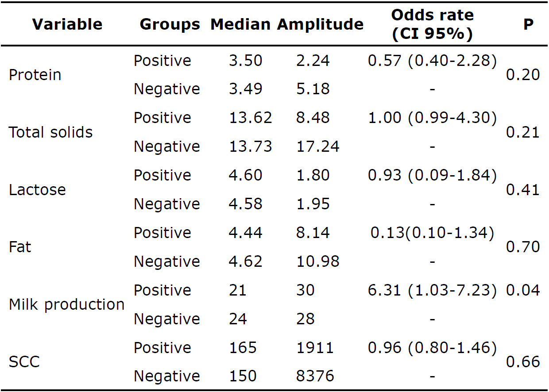Click the Fat variable label
This screenshot has height=392, width=549.
(20, 247)
